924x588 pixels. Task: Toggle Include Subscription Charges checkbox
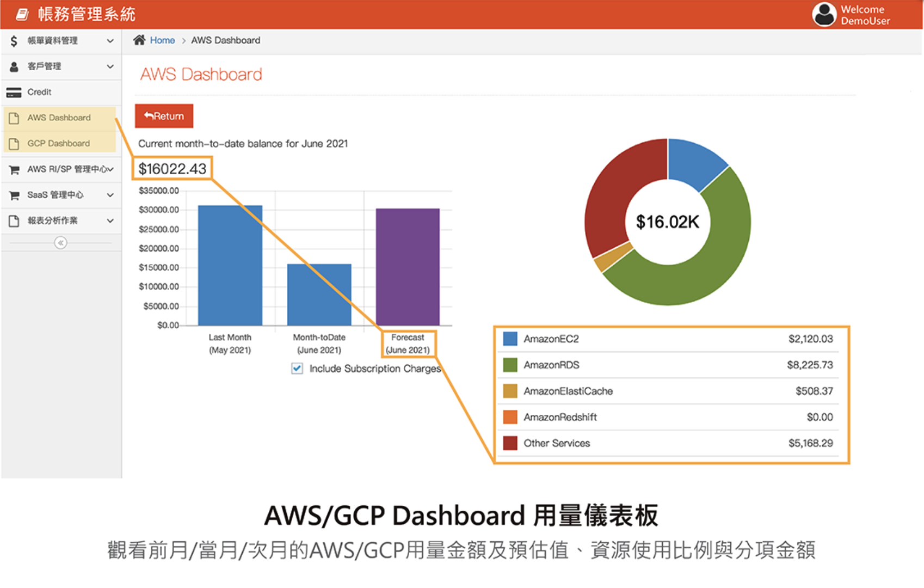[x=297, y=369]
